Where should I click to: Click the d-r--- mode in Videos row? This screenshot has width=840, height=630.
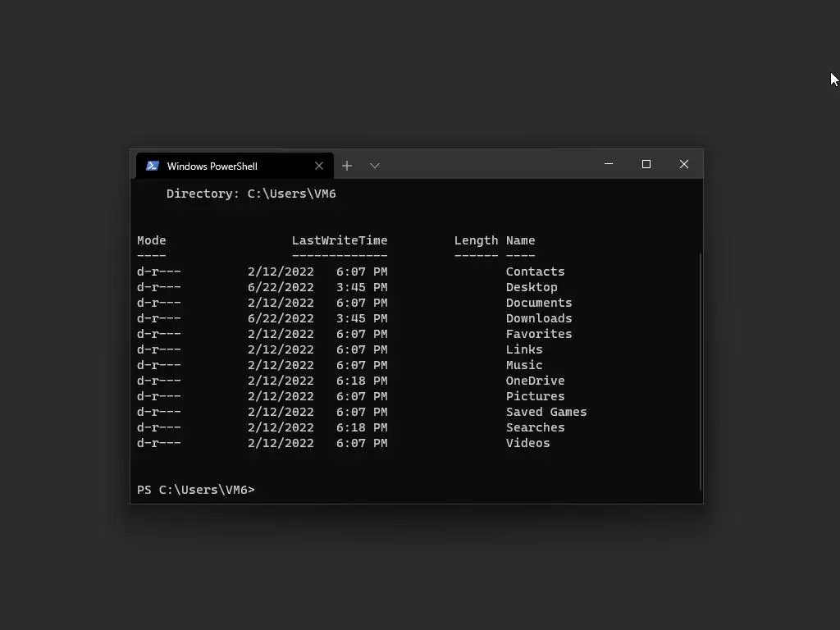point(159,442)
